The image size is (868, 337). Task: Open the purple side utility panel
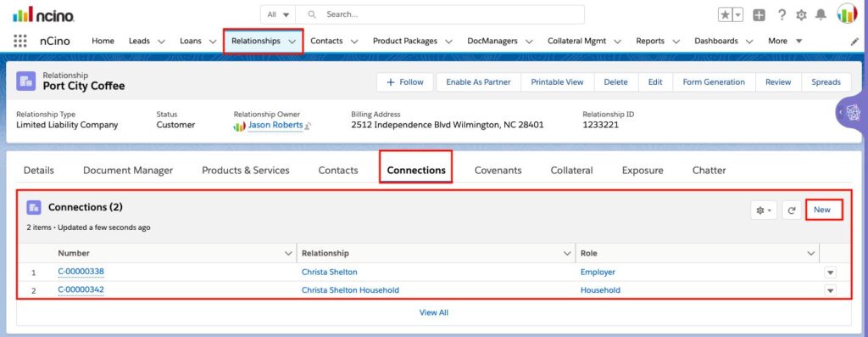pos(851,113)
